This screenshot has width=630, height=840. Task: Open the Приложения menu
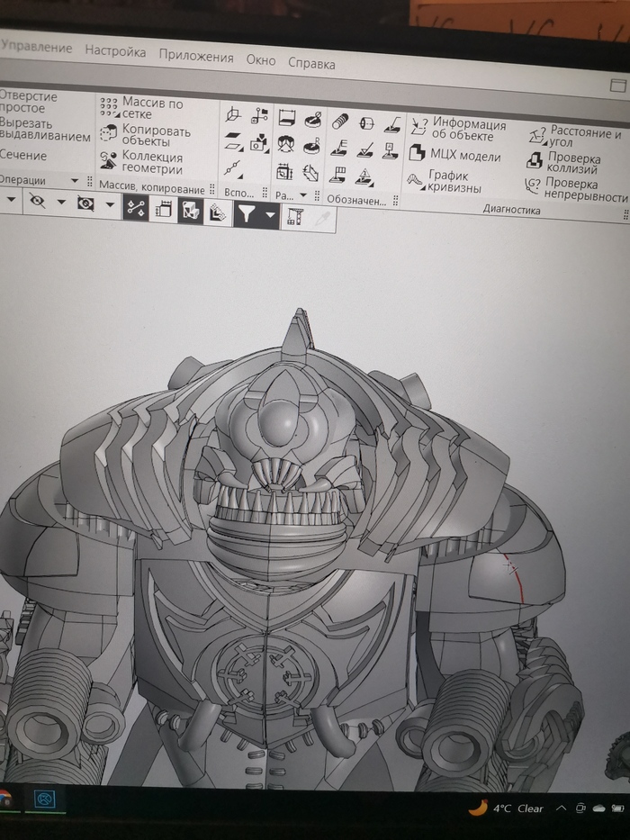pyautogui.click(x=195, y=56)
